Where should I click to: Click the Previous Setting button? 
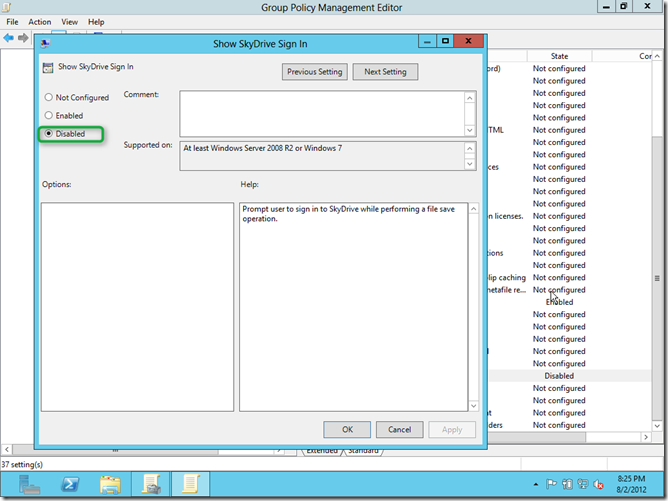pyautogui.click(x=314, y=72)
